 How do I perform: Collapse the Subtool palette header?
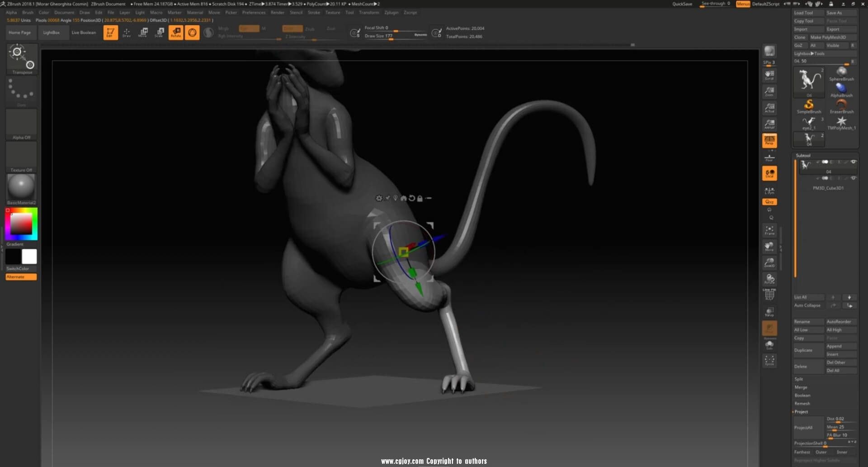pyautogui.click(x=803, y=156)
